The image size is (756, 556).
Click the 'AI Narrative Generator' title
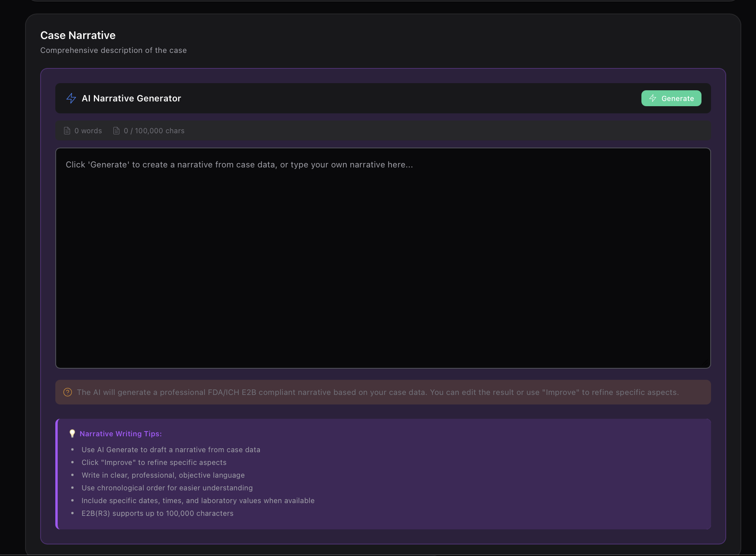click(x=131, y=98)
